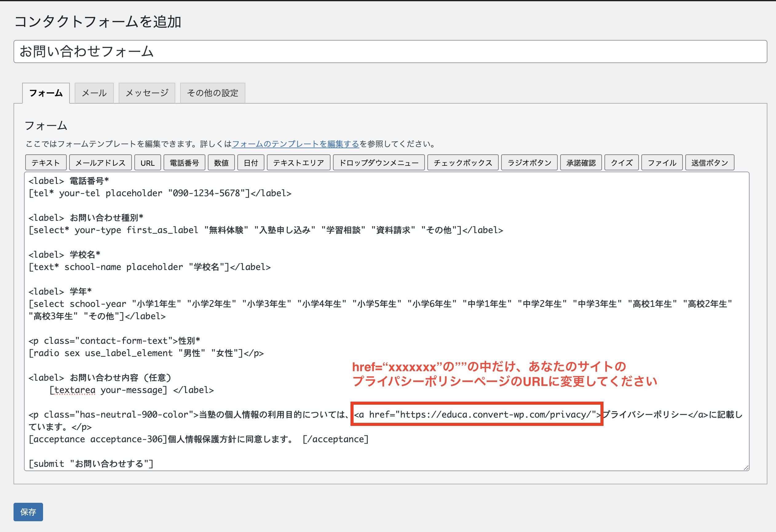Open the フォームのテンプレートを編集する link
Image resolution: width=776 pixels, height=532 pixels.
pos(295,144)
